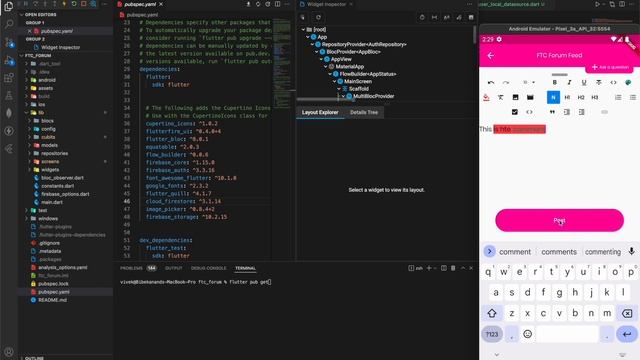Toggle Strikethrough formatting in emulator editor

(599, 82)
